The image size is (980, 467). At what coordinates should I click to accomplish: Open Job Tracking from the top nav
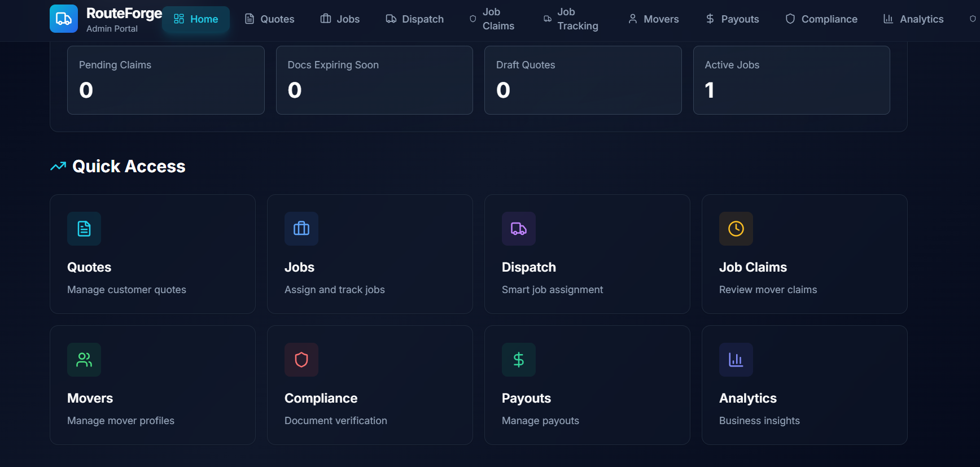[x=571, y=19]
